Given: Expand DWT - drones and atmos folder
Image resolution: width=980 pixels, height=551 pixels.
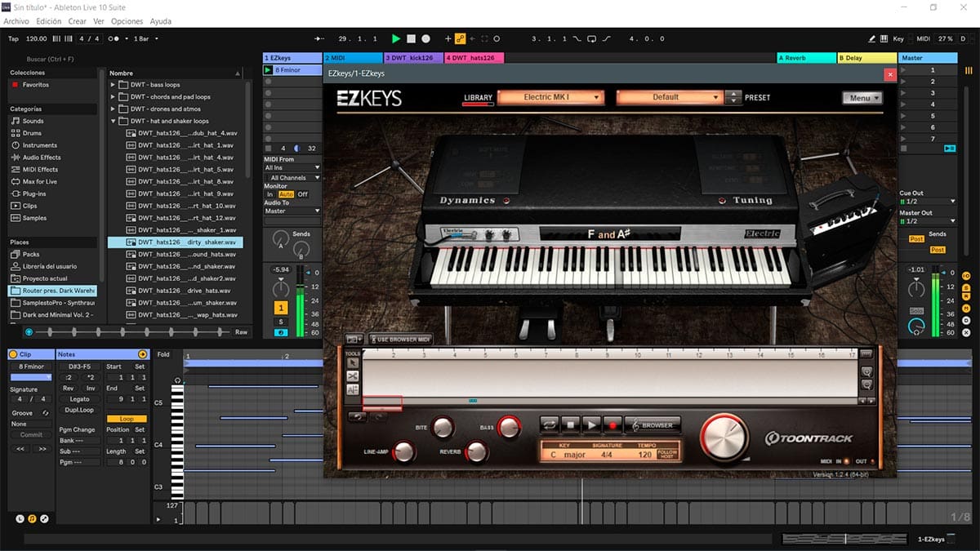Looking at the screenshot, I should [113, 109].
